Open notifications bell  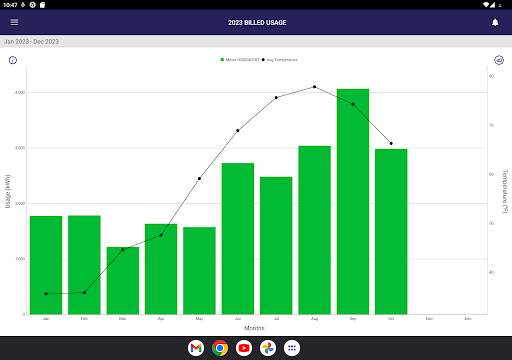pos(495,22)
